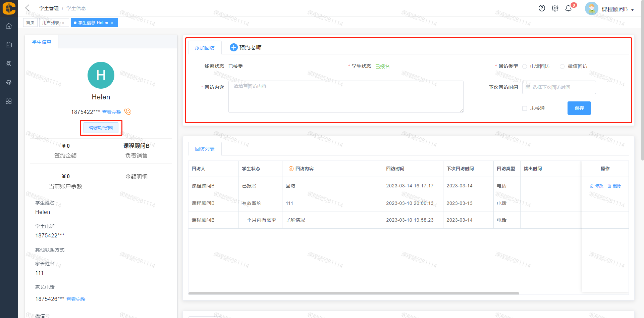Focus the 回访内容 text area
644x318 pixels.
pyautogui.click(x=345, y=97)
